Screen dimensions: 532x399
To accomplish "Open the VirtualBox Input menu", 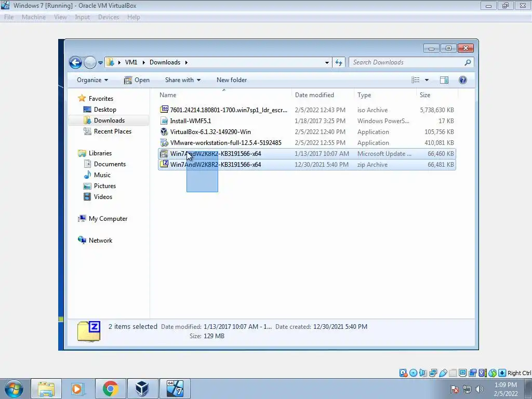I will 83,17.
